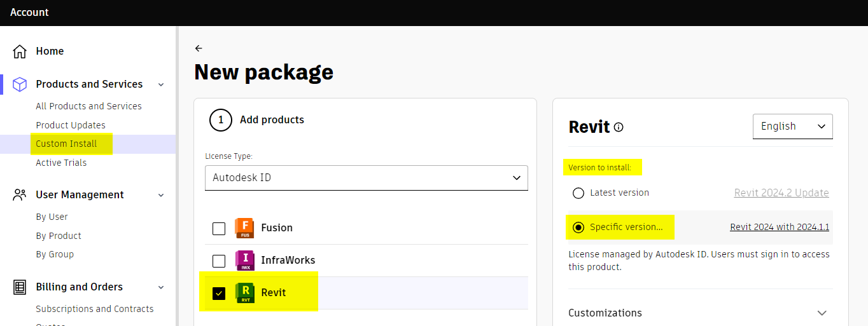The height and width of the screenshot is (326, 868).
Task: Open the License Type dropdown
Action: point(367,178)
